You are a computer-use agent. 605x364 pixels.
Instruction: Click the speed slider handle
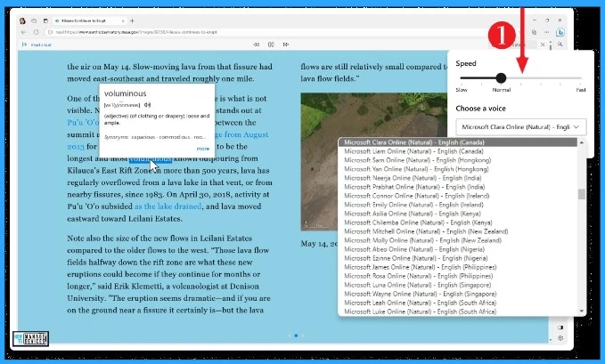[501, 78]
